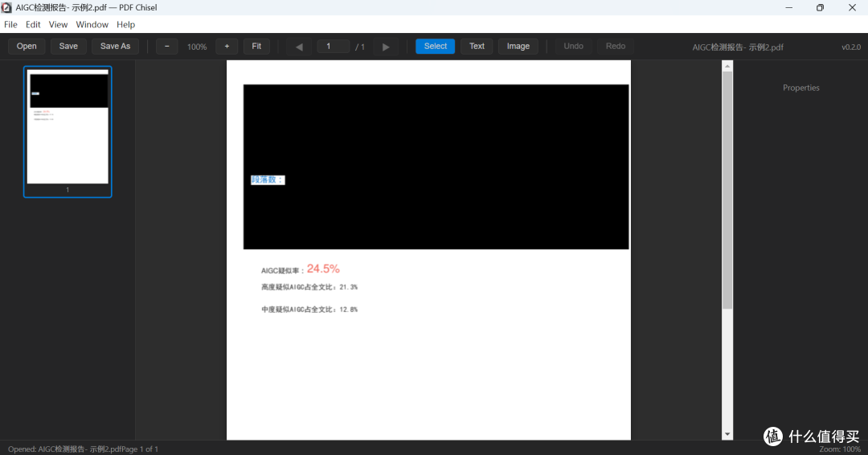This screenshot has height=455, width=868.
Task: Switch to the Image tool
Action: click(x=518, y=47)
